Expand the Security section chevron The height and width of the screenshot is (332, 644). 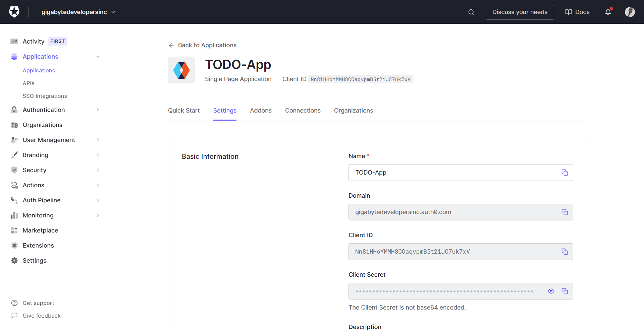(x=98, y=170)
